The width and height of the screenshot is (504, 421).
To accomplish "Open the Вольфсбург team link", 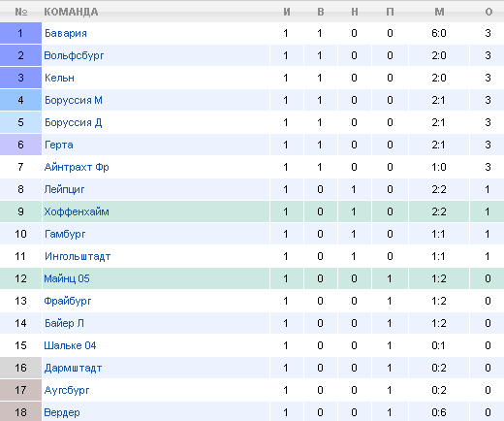I will click(x=74, y=55).
